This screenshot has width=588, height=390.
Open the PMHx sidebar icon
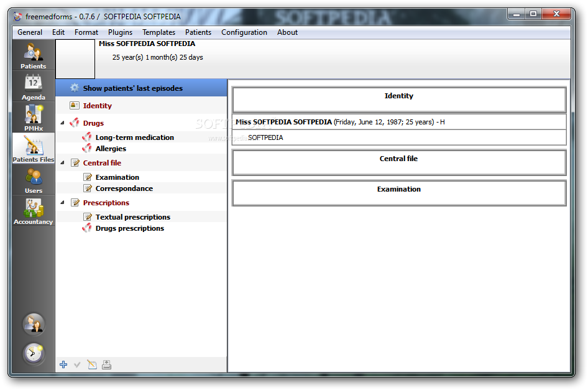tap(34, 118)
